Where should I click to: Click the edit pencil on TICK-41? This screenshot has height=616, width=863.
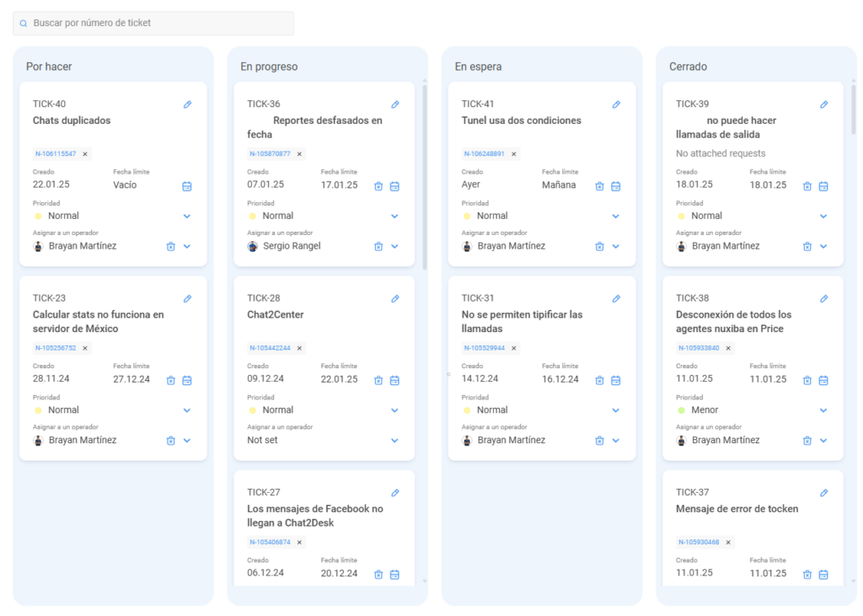click(x=616, y=104)
